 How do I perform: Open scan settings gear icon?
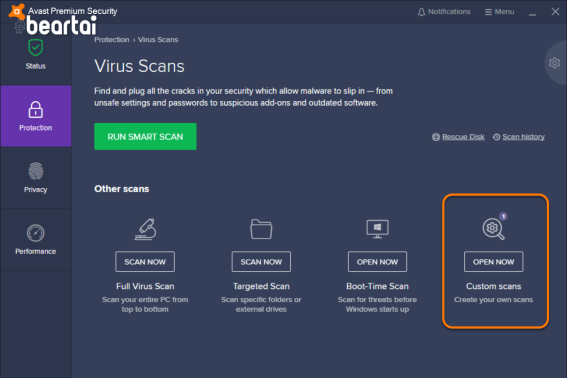554,63
